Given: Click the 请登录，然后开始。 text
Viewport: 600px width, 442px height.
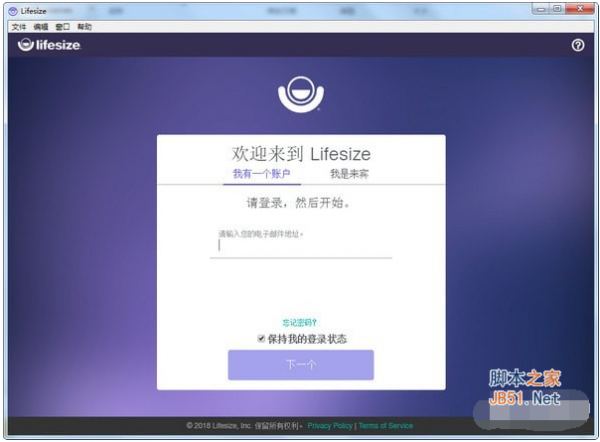Looking at the screenshot, I should (298, 202).
